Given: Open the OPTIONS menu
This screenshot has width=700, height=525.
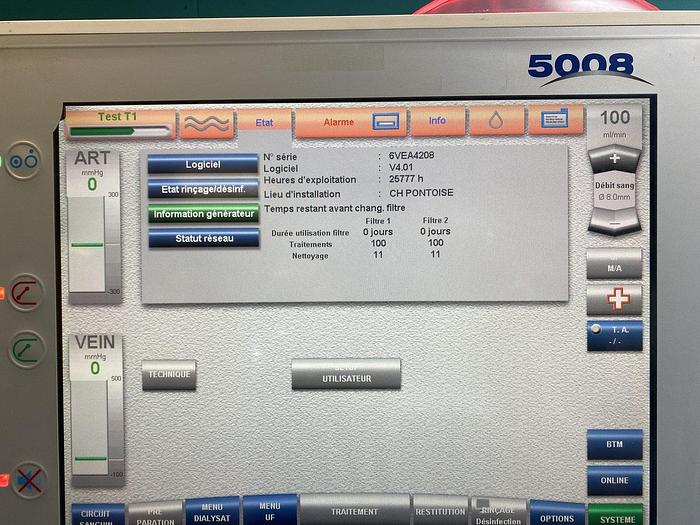Looking at the screenshot, I should 557,514.
